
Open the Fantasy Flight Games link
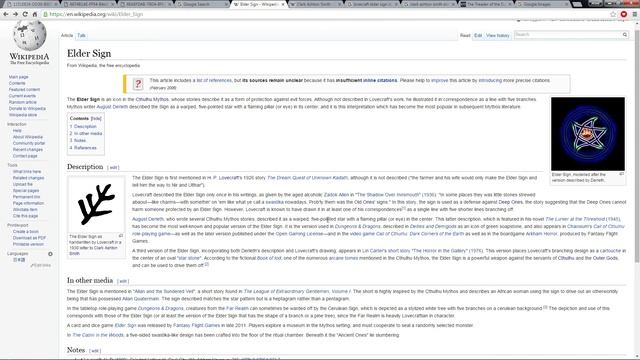pos(196,326)
